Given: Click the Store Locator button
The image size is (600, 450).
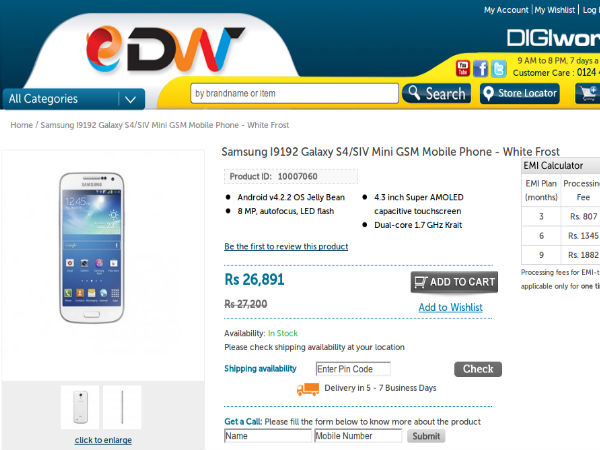Looking at the screenshot, I should click(x=520, y=93).
